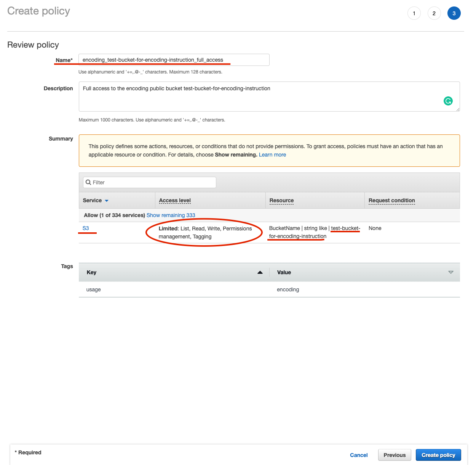Click the policy Name input field
Image resolution: width=476 pixels, height=465 pixels.
coord(174,60)
